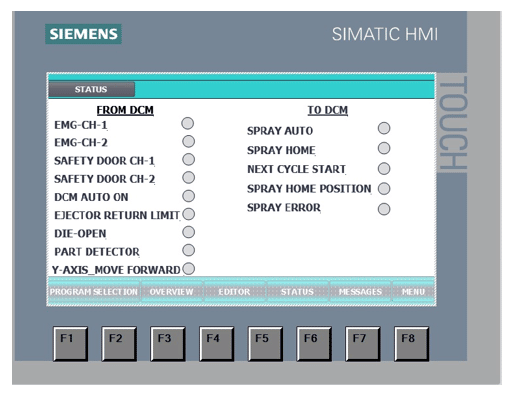Click the F4 function key
518x395 pixels.
tap(217, 344)
